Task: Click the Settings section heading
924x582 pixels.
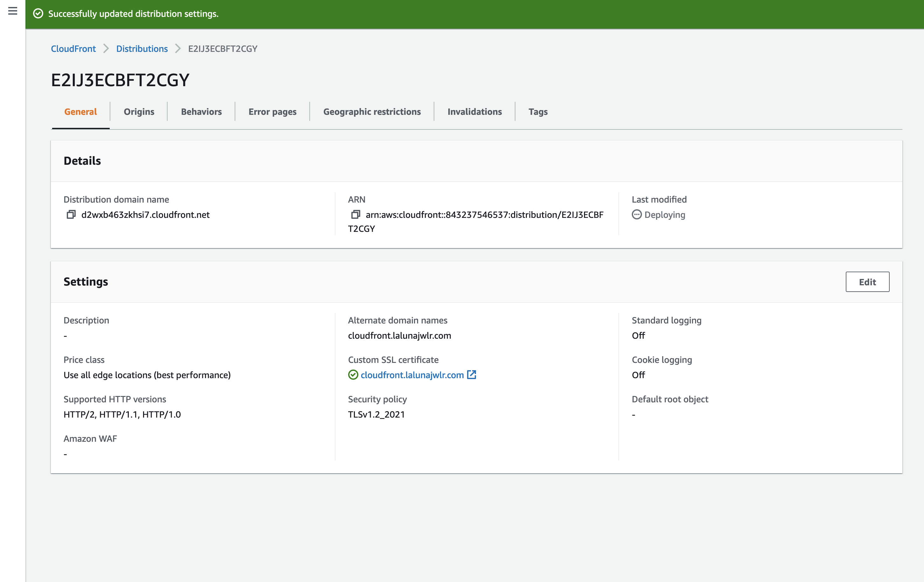Action: [x=86, y=282]
